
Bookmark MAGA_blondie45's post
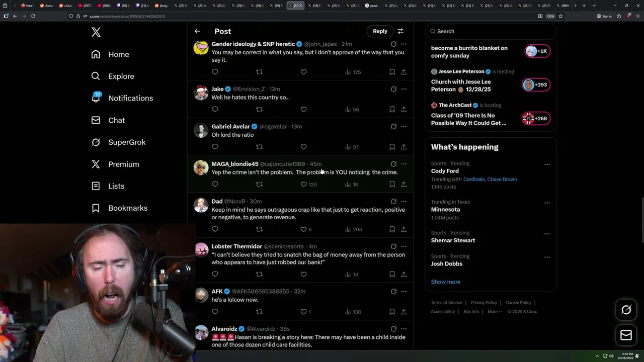coord(392,185)
